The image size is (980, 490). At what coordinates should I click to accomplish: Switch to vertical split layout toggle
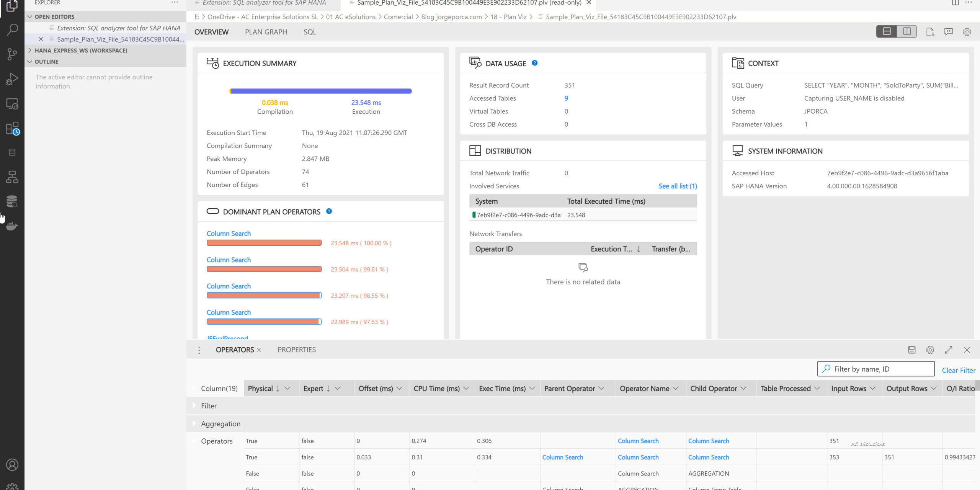tap(907, 31)
